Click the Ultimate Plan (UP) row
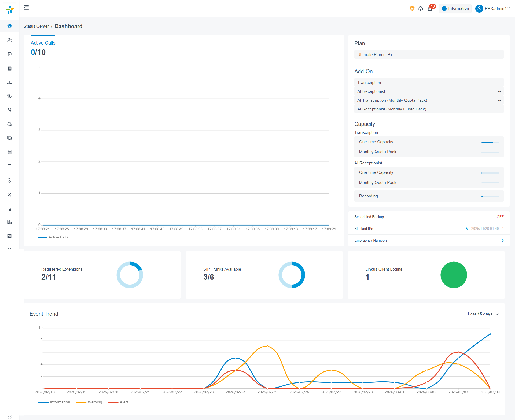Screen dimensions: 515x420 [x=429, y=54]
